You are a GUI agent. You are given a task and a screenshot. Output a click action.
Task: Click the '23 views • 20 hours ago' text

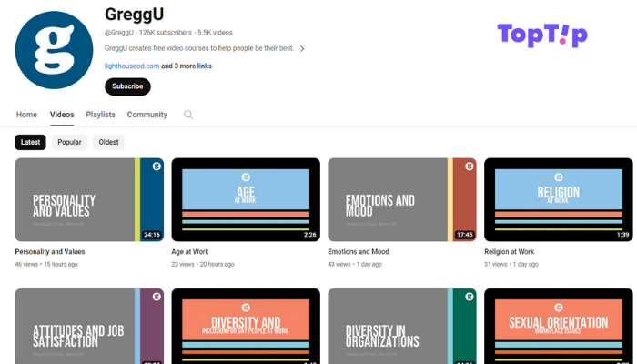[x=203, y=264]
